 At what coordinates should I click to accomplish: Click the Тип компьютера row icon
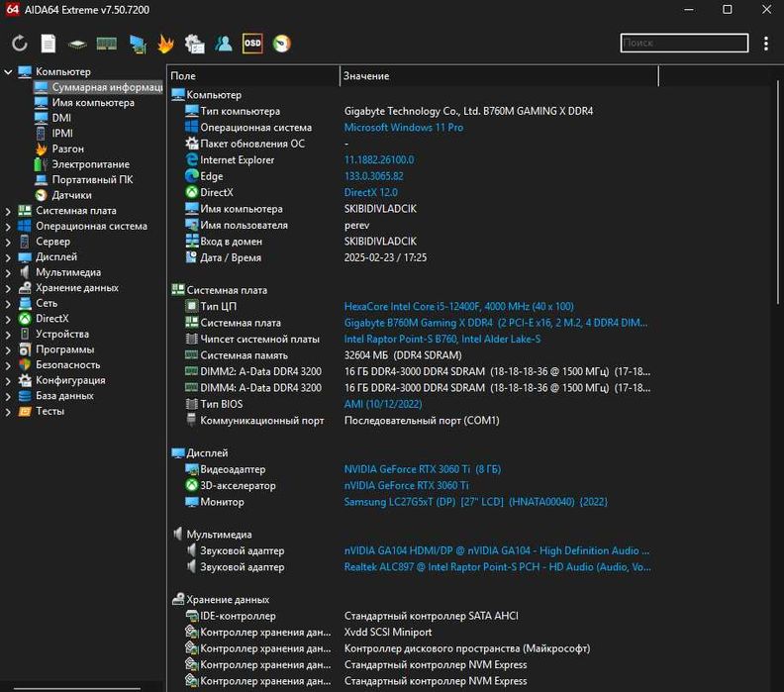pos(191,111)
